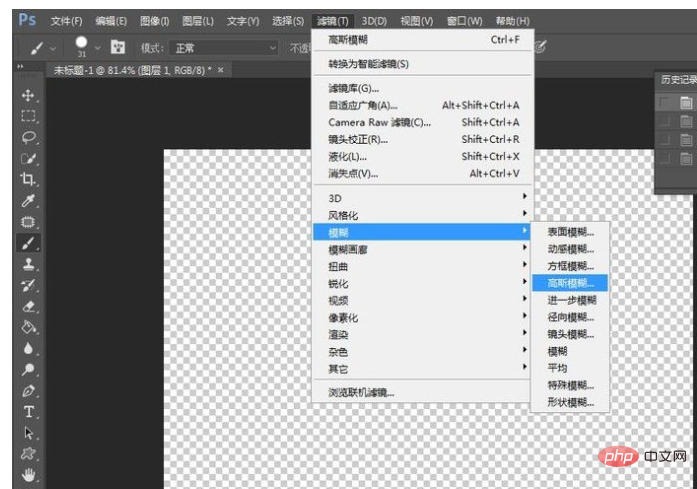Expand the toolbar with double-arrow icon

pyautogui.click(x=20, y=66)
